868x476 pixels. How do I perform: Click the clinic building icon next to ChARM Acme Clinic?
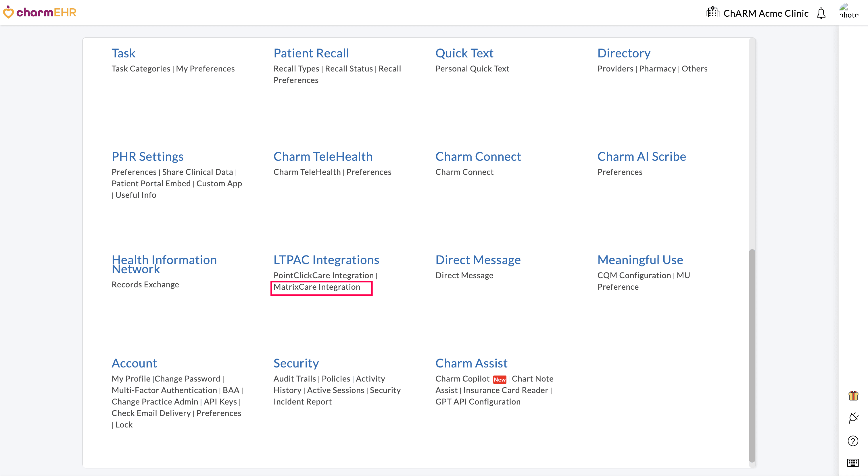(713, 12)
